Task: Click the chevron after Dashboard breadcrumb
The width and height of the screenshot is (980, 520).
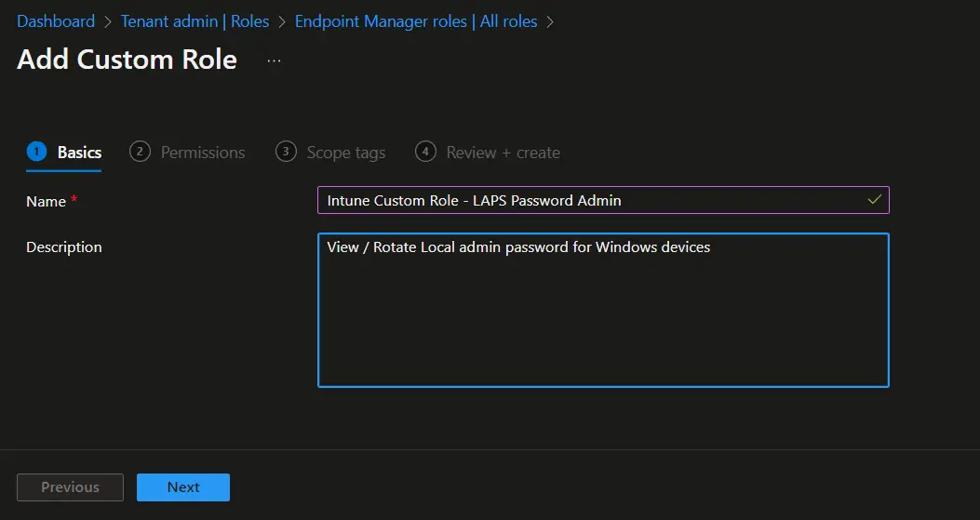Action: point(108,21)
